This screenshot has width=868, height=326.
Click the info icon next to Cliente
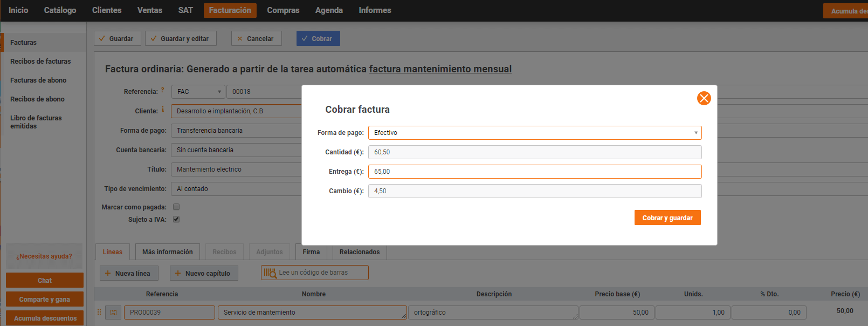tap(163, 110)
